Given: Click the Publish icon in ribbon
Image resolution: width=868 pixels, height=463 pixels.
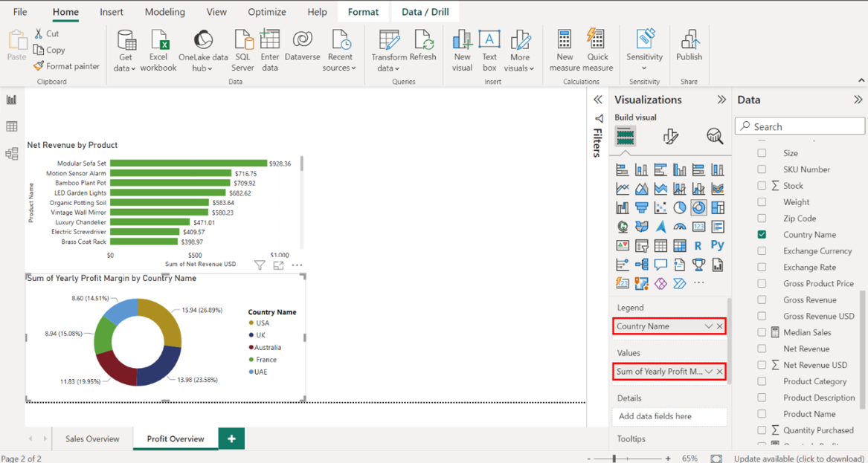Looking at the screenshot, I should click(x=689, y=45).
